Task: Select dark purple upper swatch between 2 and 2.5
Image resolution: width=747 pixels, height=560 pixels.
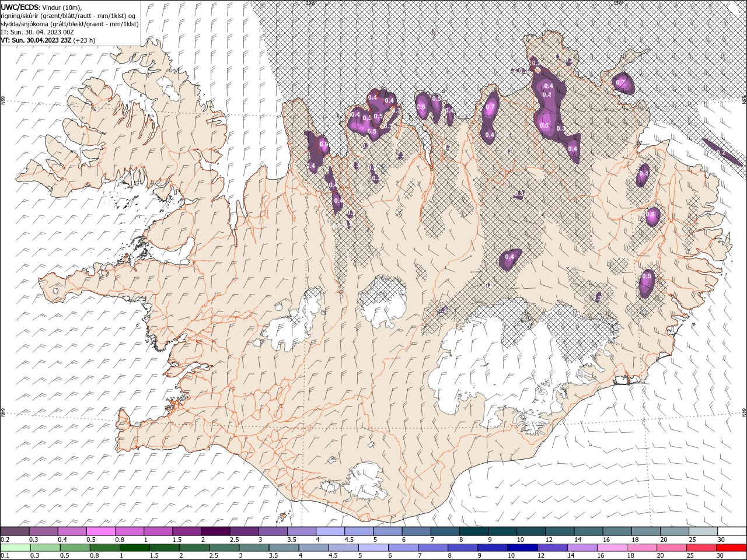Action: [x=215, y=531]
